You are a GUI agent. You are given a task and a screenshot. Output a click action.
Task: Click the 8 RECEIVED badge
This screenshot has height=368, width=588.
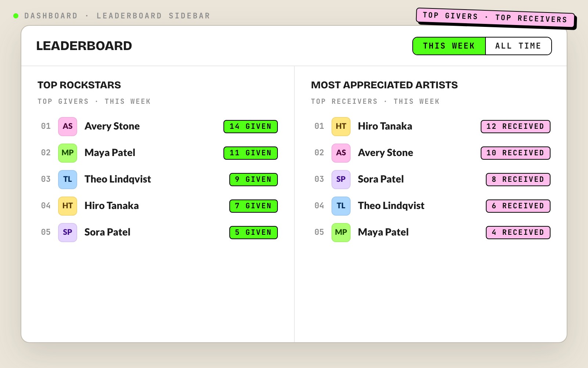pos(518,180)
